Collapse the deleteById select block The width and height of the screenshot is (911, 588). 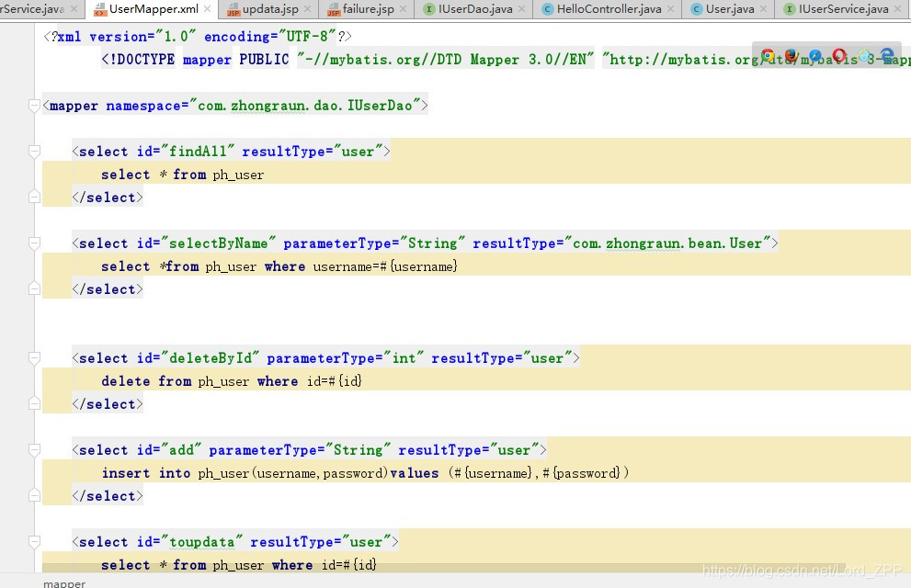pos(34,358)
